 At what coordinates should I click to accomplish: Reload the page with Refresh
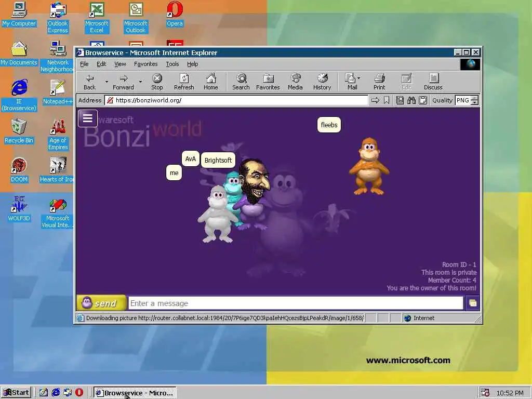click(x=184, y=82)
